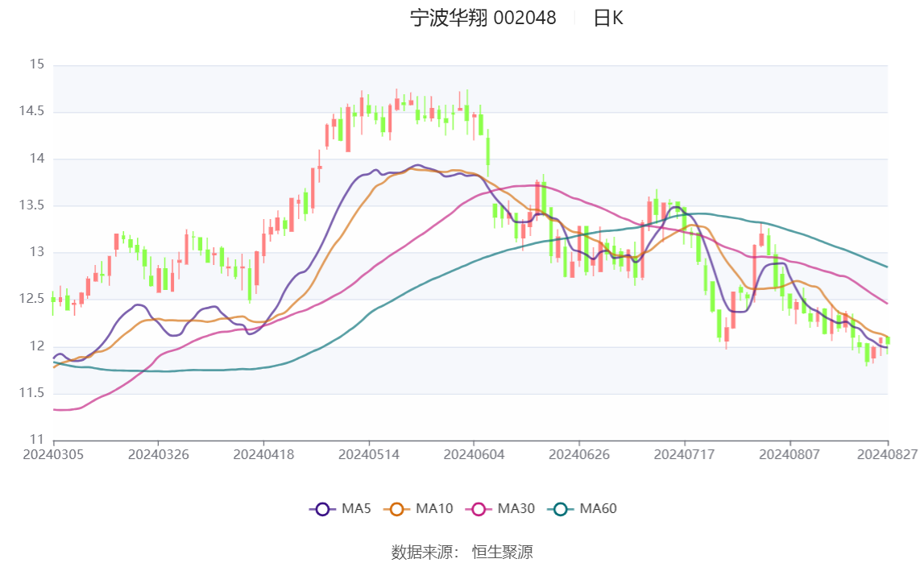Viewport: 924px width, 563px height.
Task: Toggle the MA5 legend series
Action: [340, 509]
